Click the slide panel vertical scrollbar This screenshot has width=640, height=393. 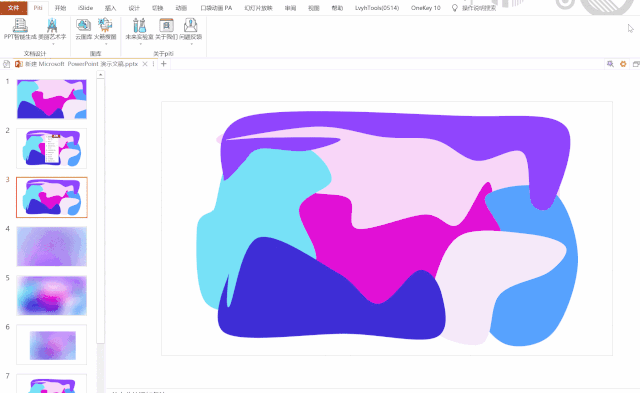(100, 210)
